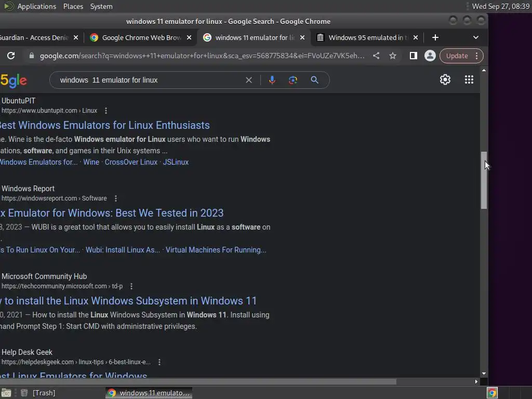
Task: Open the Google apps grid
Action: point(469,79)
